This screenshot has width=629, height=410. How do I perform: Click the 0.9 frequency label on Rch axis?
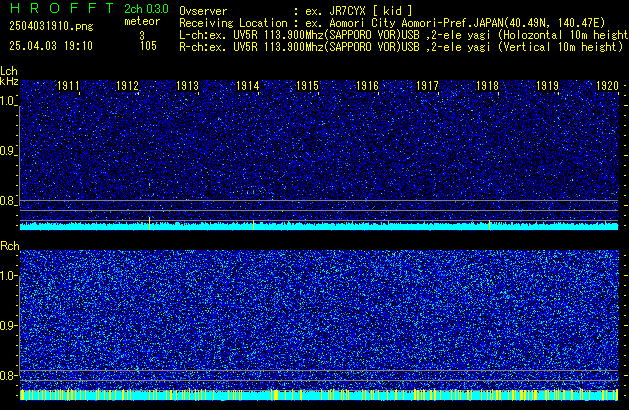coord(8,325)
